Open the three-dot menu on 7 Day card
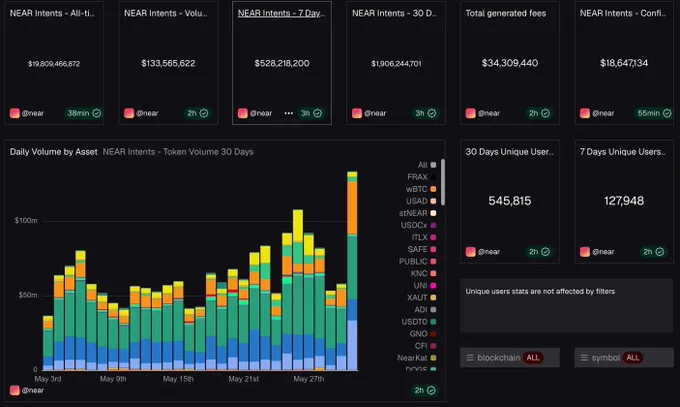680x407 pixels. point(288,113)
